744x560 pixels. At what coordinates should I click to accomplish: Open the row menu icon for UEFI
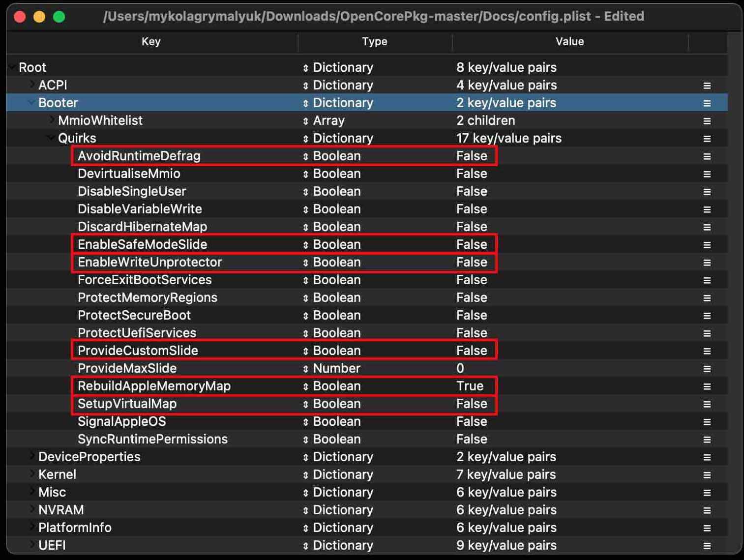point(707,546)
